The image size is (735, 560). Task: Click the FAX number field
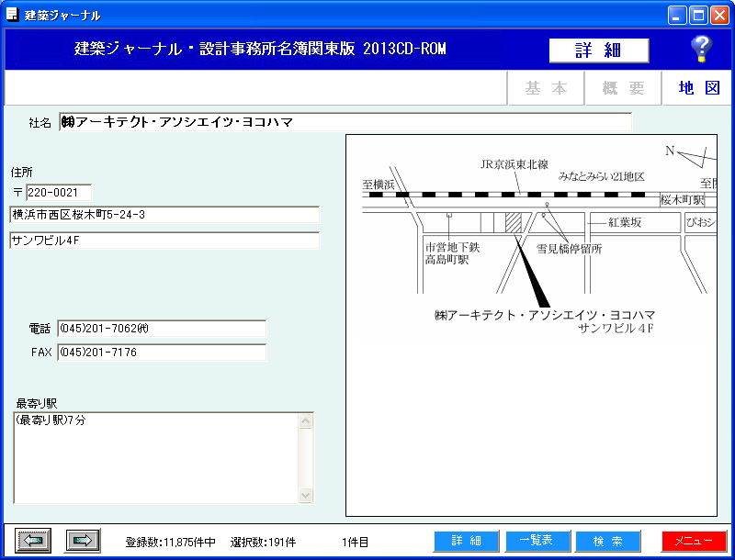pyautogui.click(x=162, y=353)
